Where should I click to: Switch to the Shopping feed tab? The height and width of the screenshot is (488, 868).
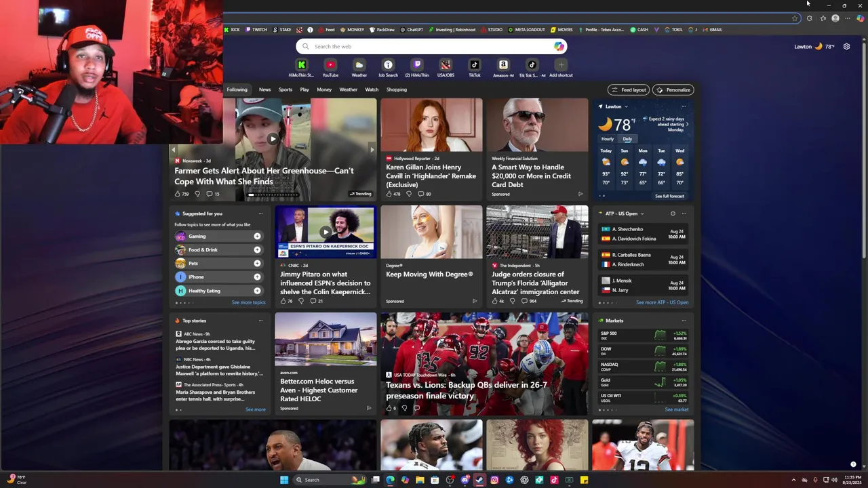click(397, 89)
